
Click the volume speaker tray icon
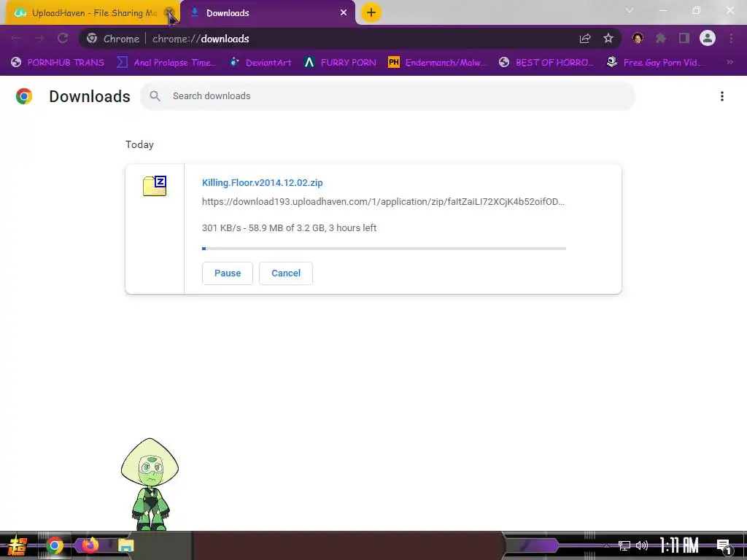click(x=642, y=545)
